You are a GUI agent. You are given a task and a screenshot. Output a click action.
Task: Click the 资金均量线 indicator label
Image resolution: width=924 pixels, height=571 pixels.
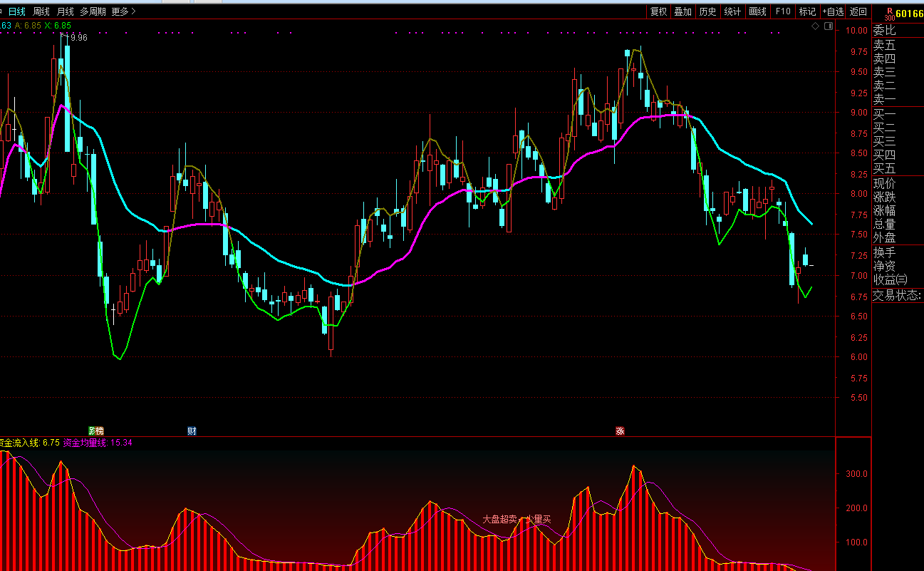click(x=85, y=443)
